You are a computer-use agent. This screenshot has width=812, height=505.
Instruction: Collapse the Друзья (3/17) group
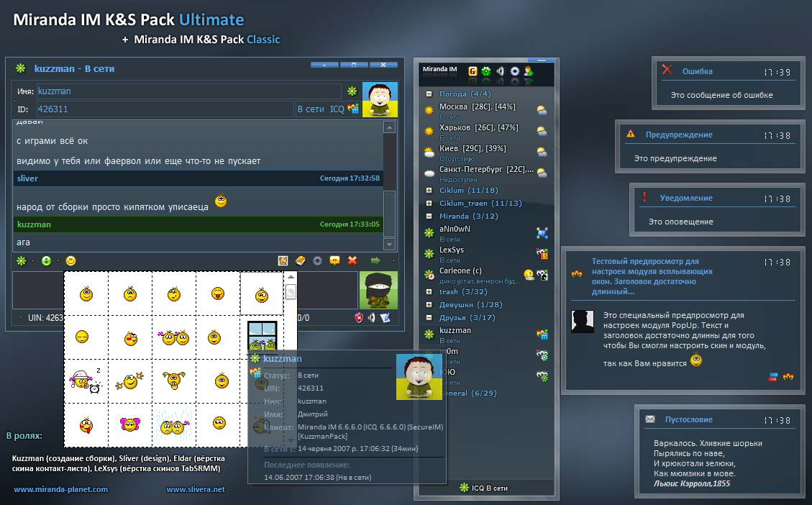click(429, 317)
